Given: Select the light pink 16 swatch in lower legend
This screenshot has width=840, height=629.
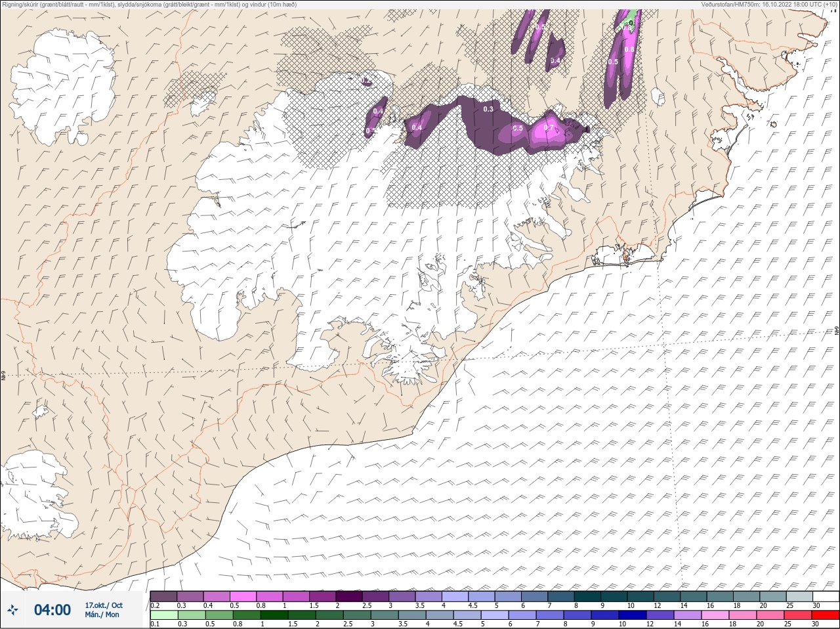Looking at the screenshot, I should [715, 615].
